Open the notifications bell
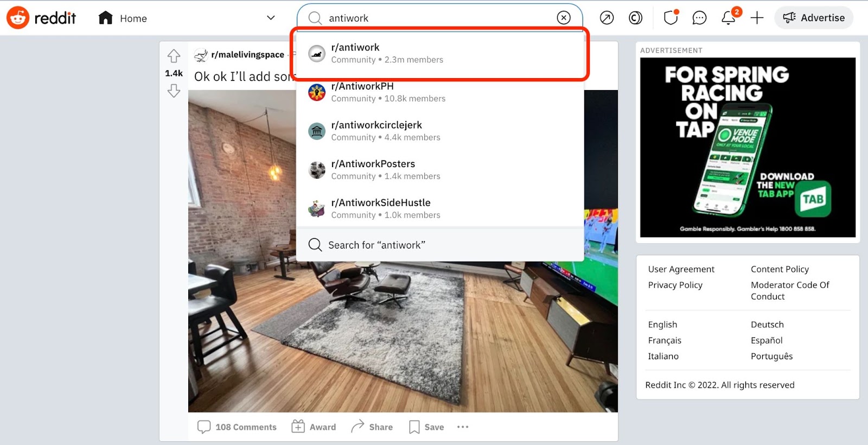Image resolution: width=868 pixels, height=445 pixels. [x=729, y=18]
